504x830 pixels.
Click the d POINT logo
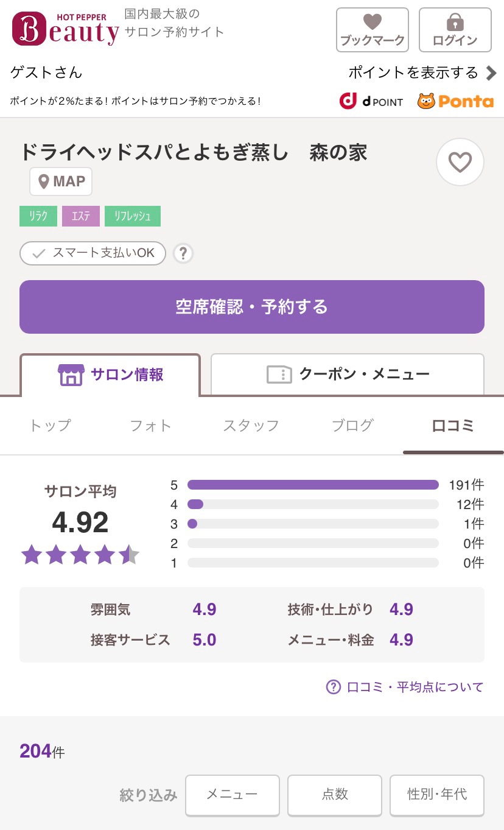(371, 101)
